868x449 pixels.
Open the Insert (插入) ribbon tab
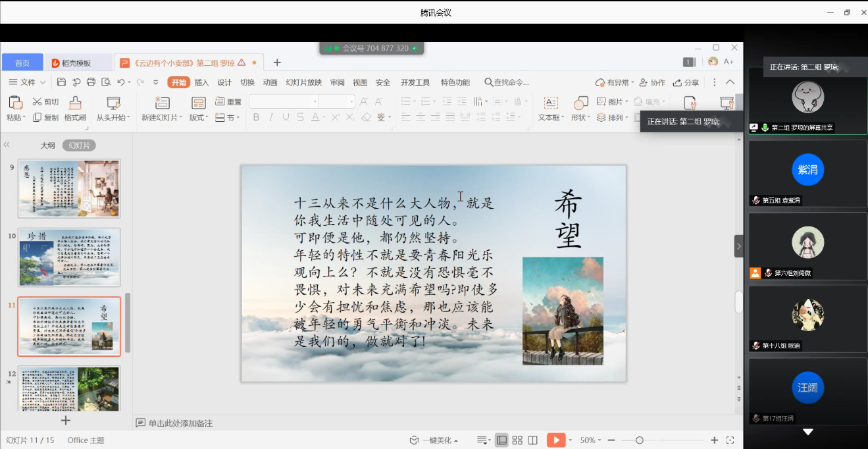pos(201,82)
